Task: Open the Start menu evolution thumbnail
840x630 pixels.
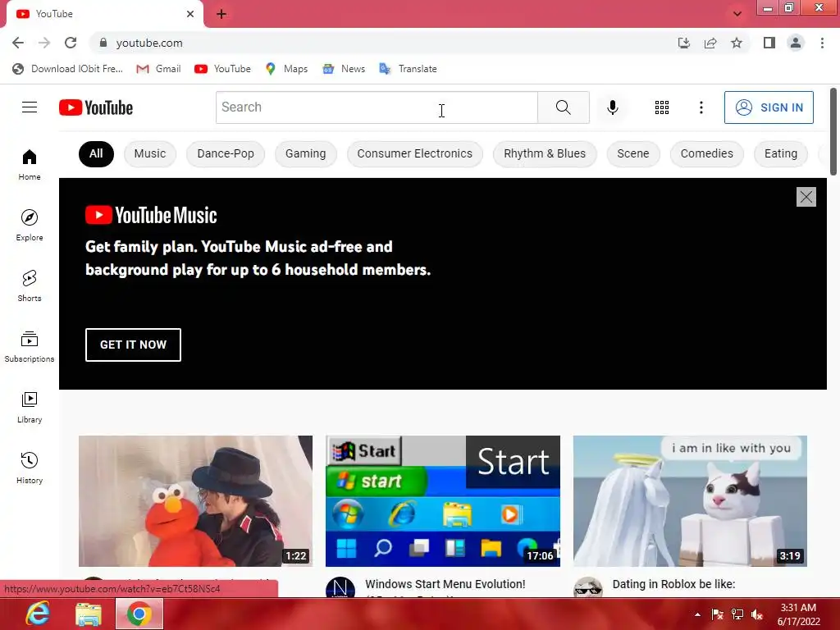Action: click(442, 501)
